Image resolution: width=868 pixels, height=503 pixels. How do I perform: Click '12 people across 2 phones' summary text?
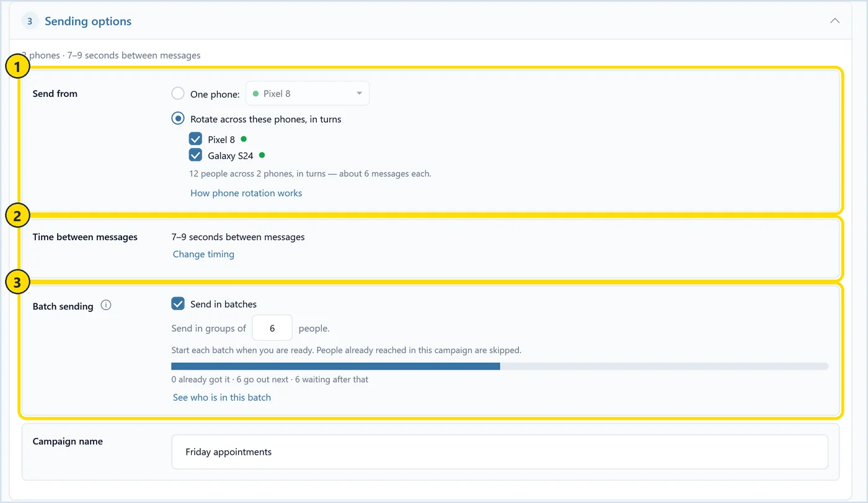(310, 174)
